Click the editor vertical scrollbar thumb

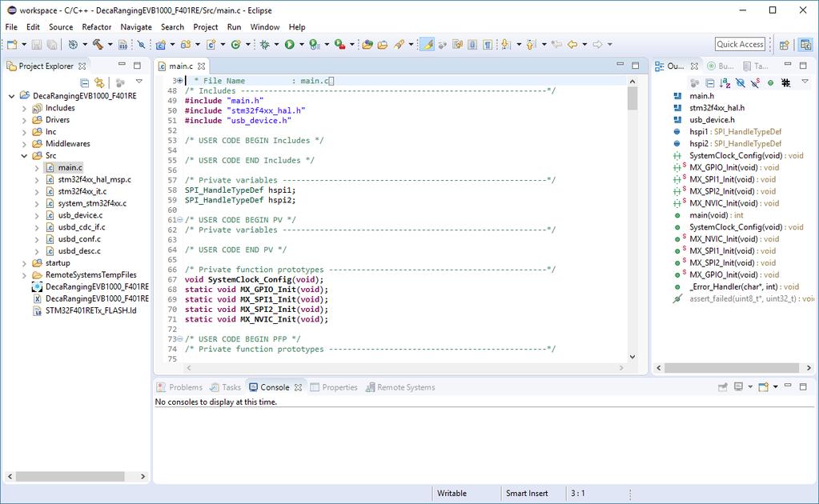point(632,98)
